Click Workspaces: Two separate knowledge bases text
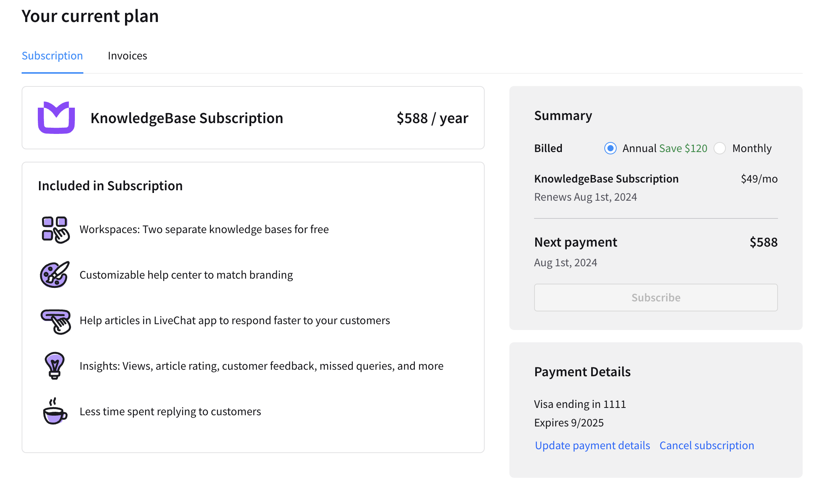This screenshot has width=832, height=504. point(204,229)
